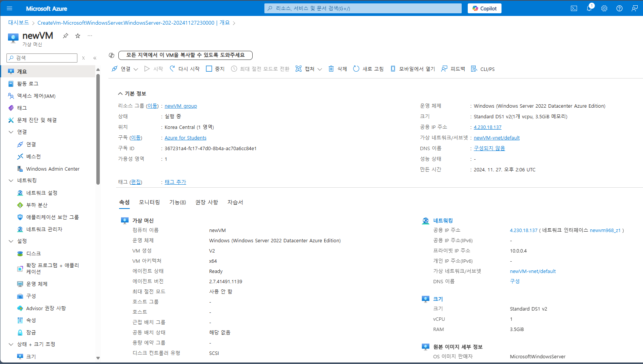
Task: Open Windows Admin Center sidebar item
Action: 48,169
